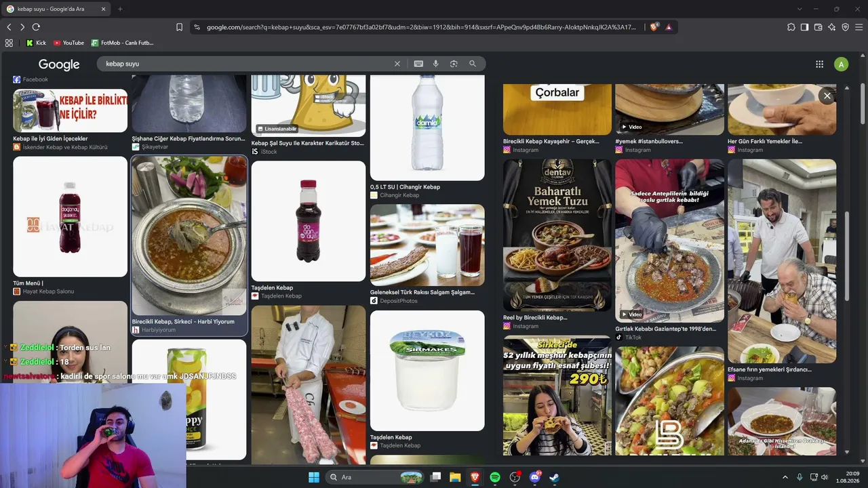Open Steam from the taskbar
Viewport: 868px width, 488px height.
coord(554,477)
